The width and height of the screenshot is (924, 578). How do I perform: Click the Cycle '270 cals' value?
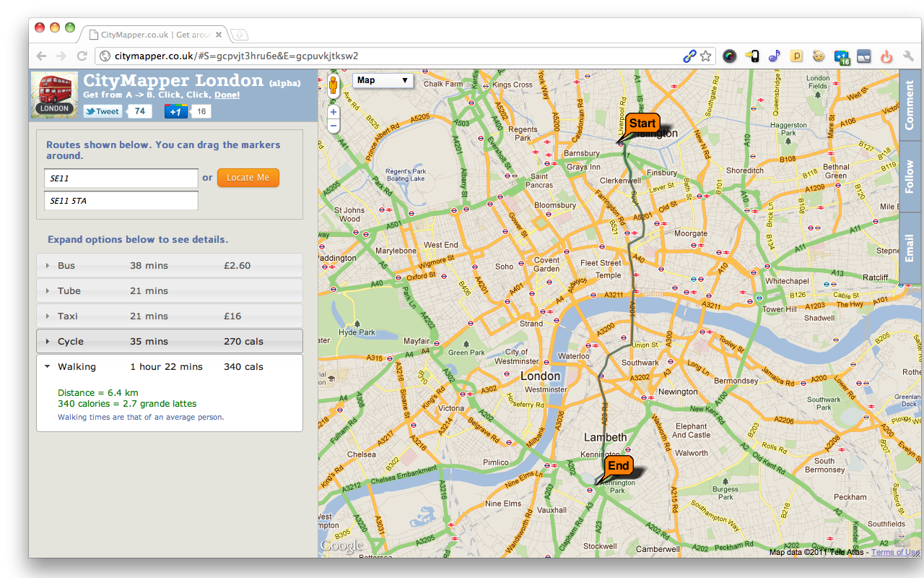(x=243, y=342)
